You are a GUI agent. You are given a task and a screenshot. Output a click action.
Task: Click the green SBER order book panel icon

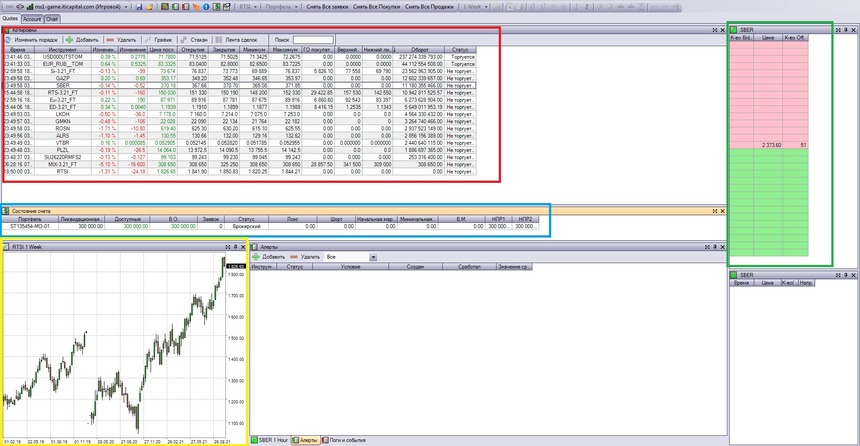tap(734, 30)
